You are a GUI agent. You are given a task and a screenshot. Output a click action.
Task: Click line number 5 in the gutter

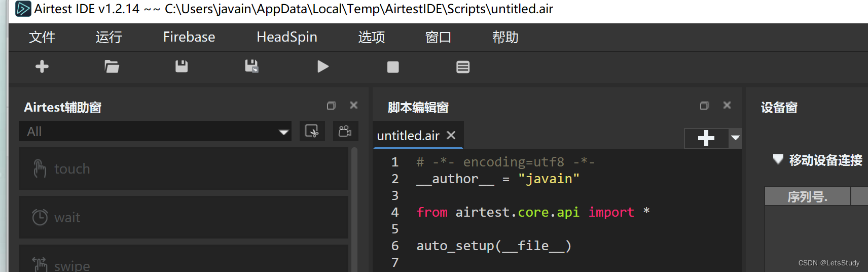(x=395, y=229)
